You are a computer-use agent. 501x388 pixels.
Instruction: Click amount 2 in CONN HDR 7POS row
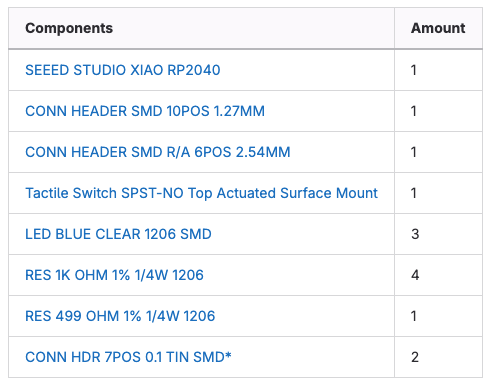[415, 357]
